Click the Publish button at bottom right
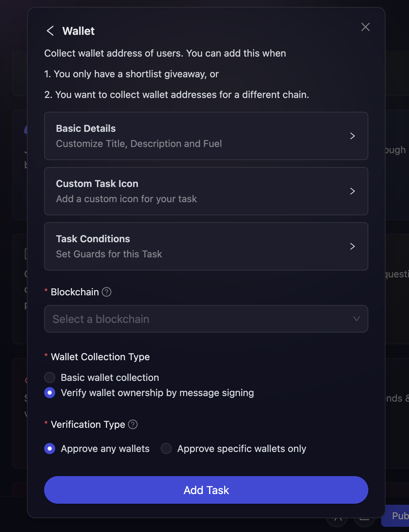This screenshot has width=409, height=532. [x=400, y=516]
